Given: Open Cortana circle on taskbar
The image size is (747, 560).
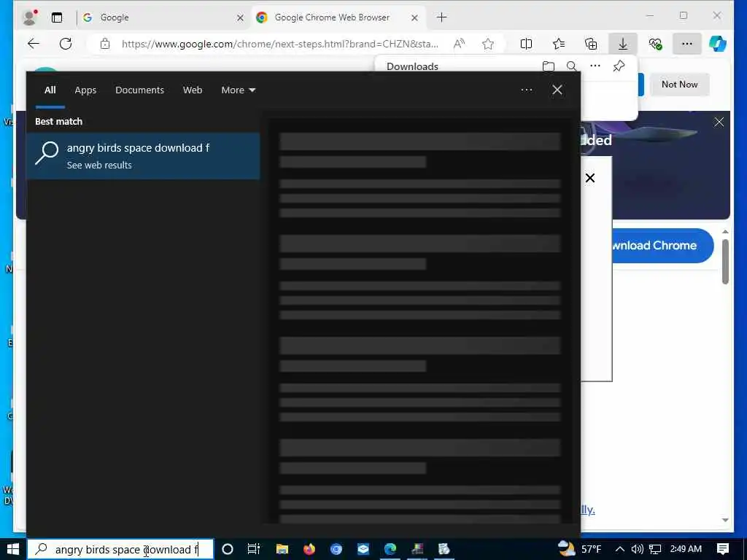Looking at the screenshot, I should click(228, 549).
